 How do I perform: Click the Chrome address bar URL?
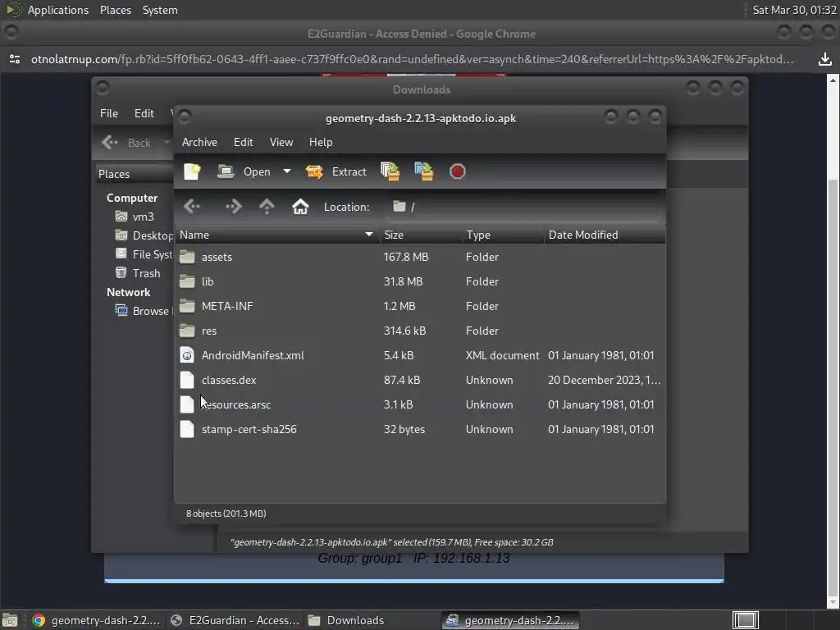coord(413,59)
